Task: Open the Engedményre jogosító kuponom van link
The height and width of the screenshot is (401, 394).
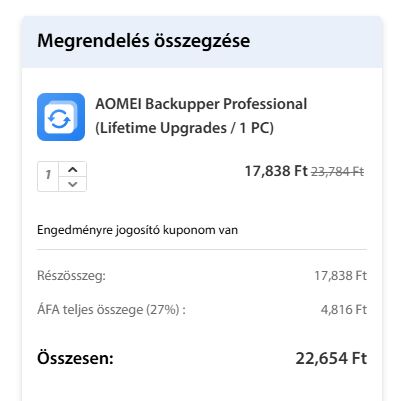Action: tap(137, 230)
